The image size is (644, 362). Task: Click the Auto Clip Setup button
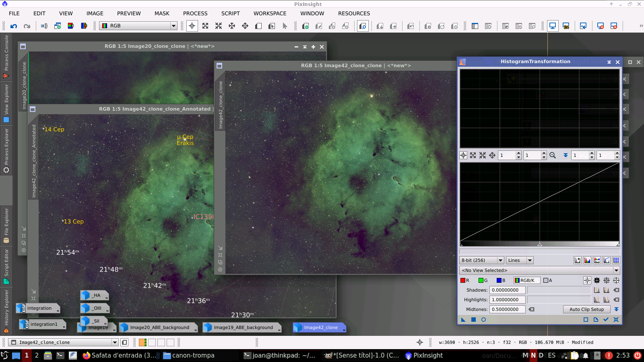[x=586, y=309]
